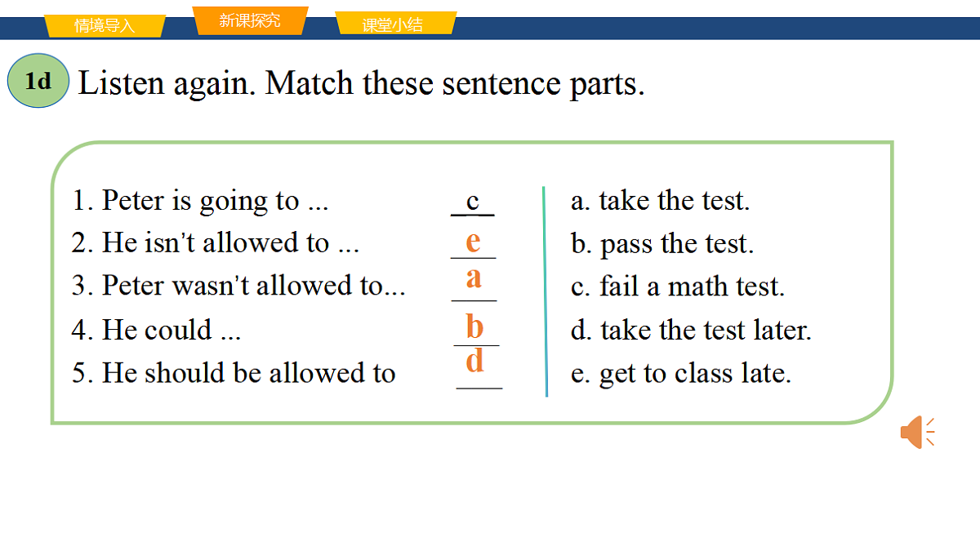This screenshot has width=980, height=551.
Task: Select 'He isn't allowed to ...' line
Action: 216,243
